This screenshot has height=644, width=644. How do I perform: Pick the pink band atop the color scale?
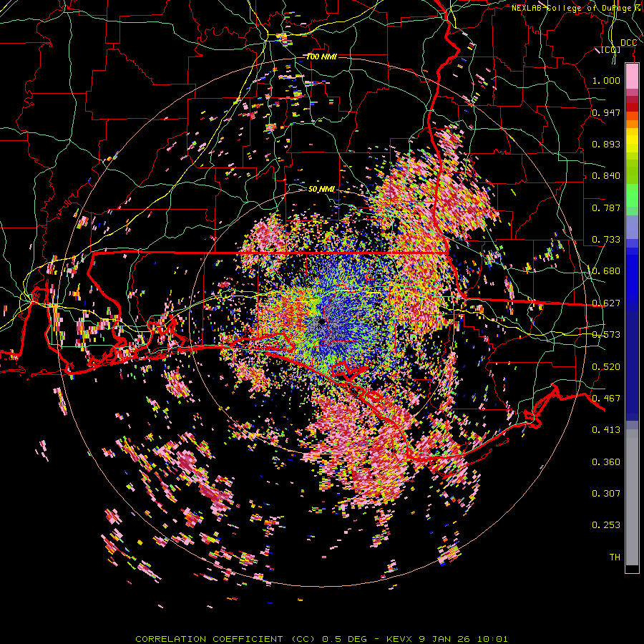tap(632, 76)
